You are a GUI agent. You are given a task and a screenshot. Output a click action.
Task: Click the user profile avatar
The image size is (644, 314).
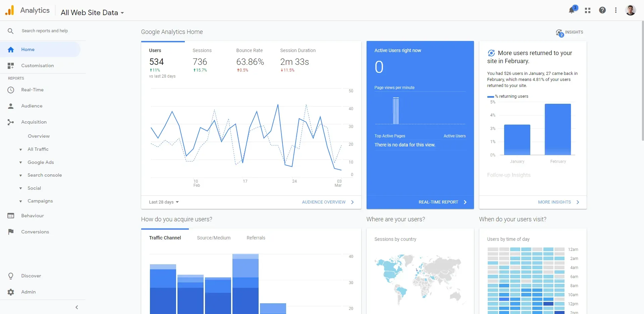[631, 10]
